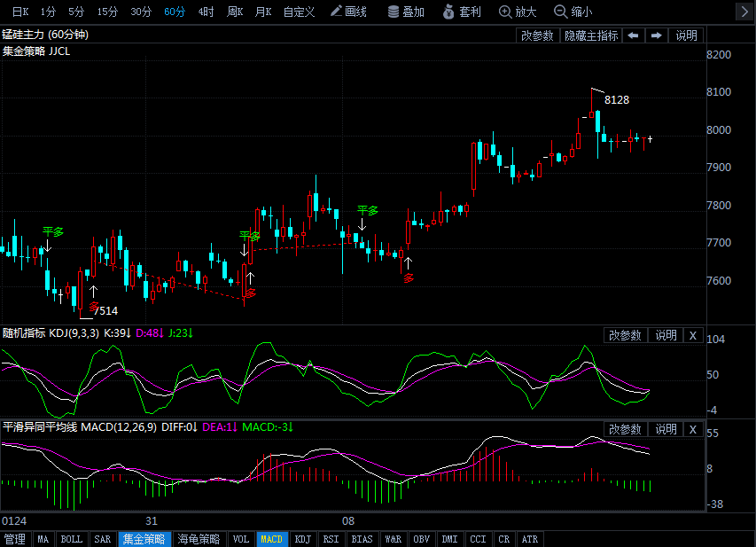Click the DIFF:0 MACD value
The height and width of the screenshot is (547, 756).
(x=179, y=427)
